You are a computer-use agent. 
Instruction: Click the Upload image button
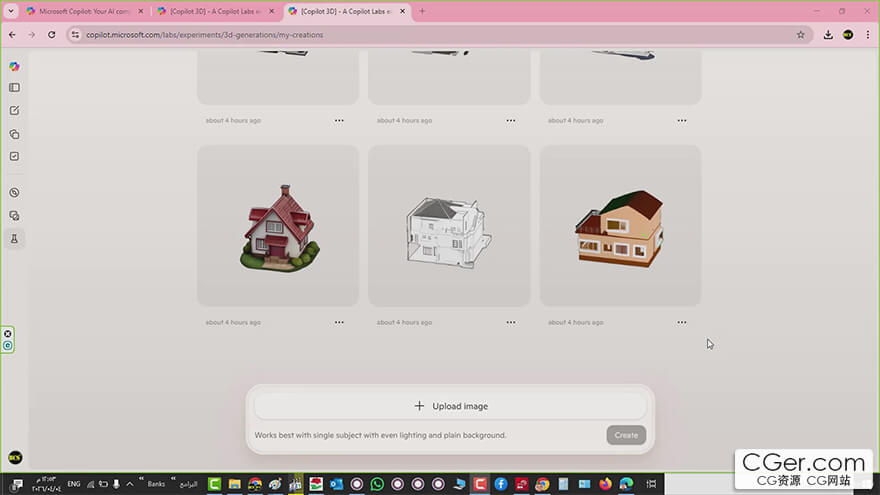(451, 406)
